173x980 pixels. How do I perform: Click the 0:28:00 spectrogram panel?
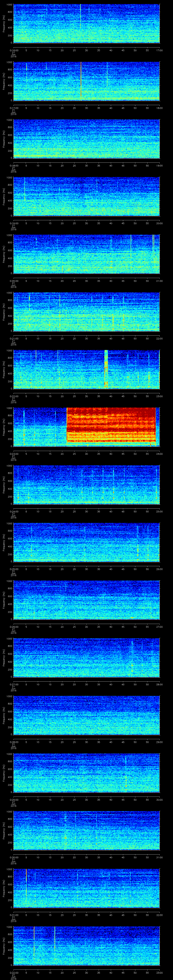(x=86, y=714)
